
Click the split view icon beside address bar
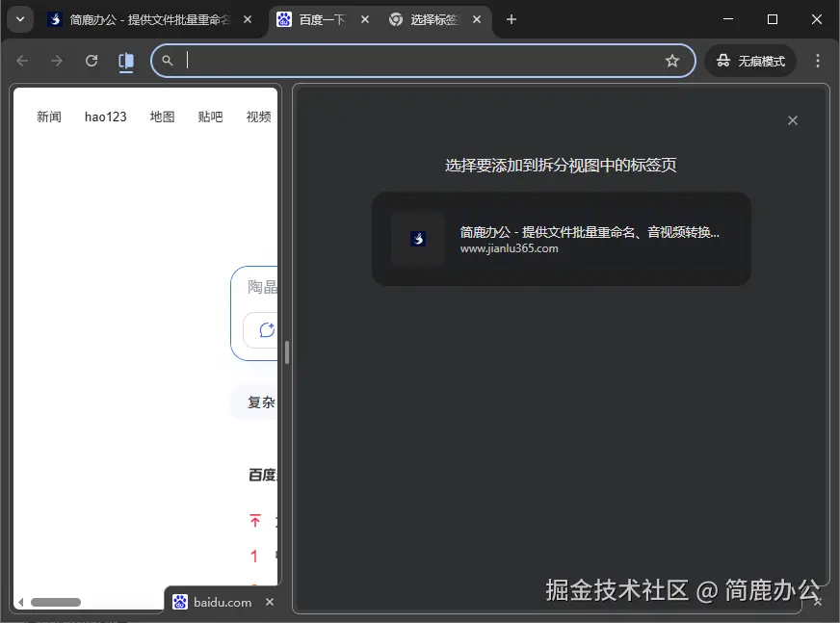(x=125, y=60)
